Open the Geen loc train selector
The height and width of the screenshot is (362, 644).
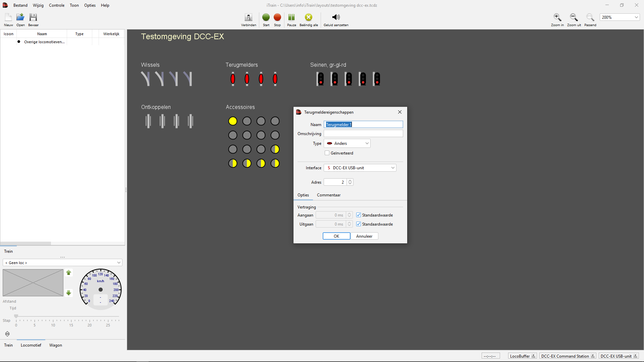point(62,263)
